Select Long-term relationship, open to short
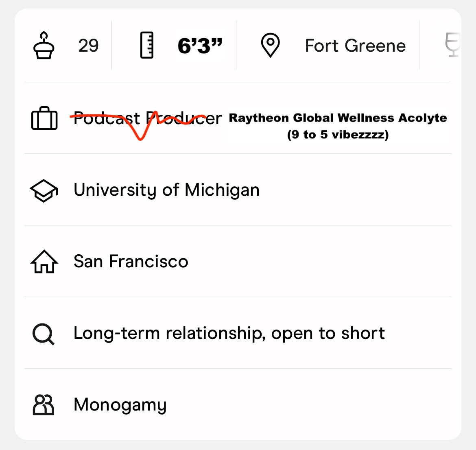 point(229,334)
